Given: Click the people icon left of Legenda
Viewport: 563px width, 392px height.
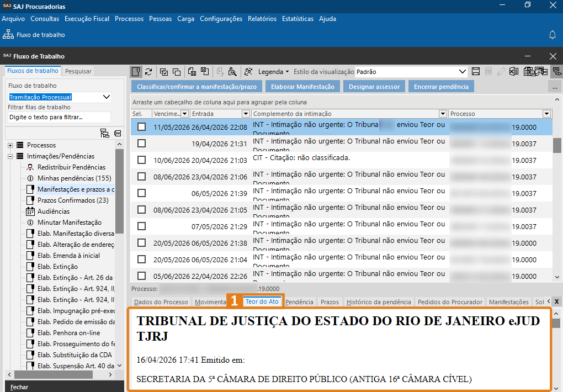Looking at the screenshot, I should pos(248,72).
